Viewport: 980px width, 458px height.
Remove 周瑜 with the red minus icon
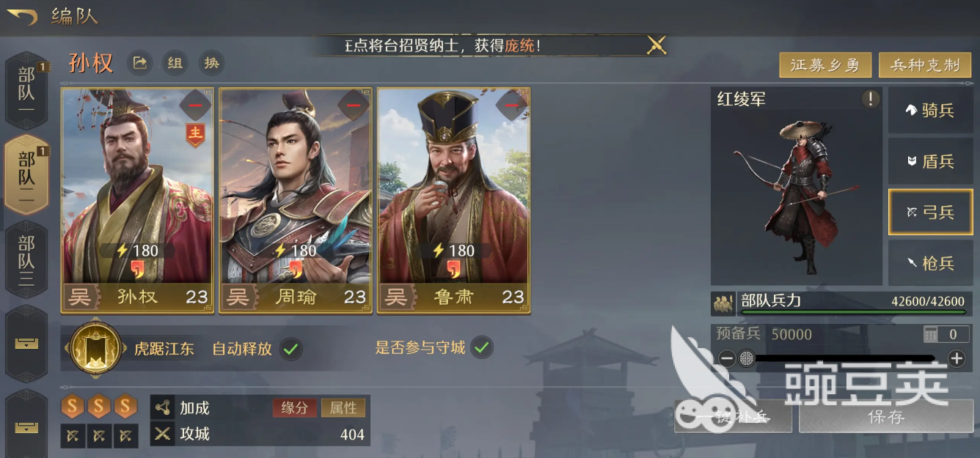(353, 106)
